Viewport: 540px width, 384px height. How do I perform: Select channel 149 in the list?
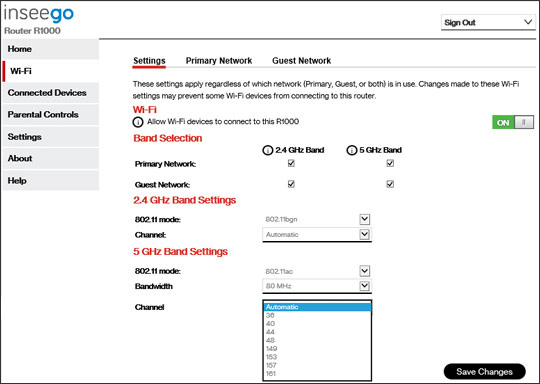(317, 349)
